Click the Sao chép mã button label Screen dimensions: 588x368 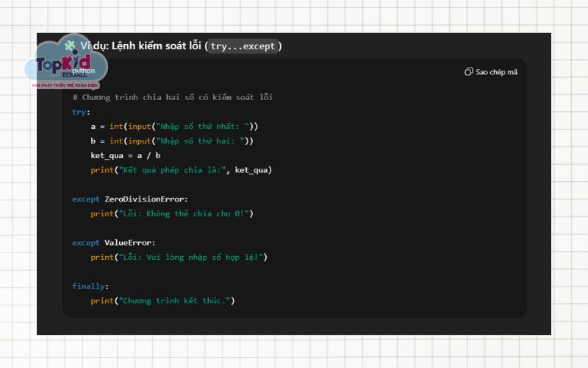coord(496,72)
